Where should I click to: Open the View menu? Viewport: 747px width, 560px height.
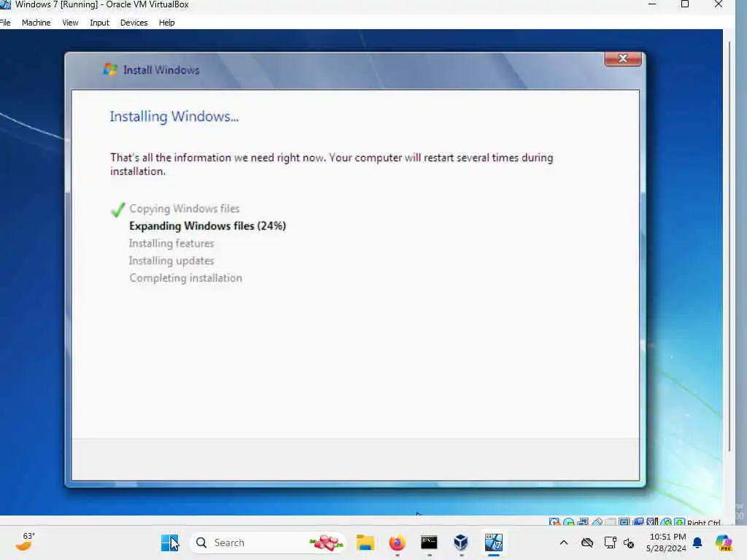[x=70, y=23]
